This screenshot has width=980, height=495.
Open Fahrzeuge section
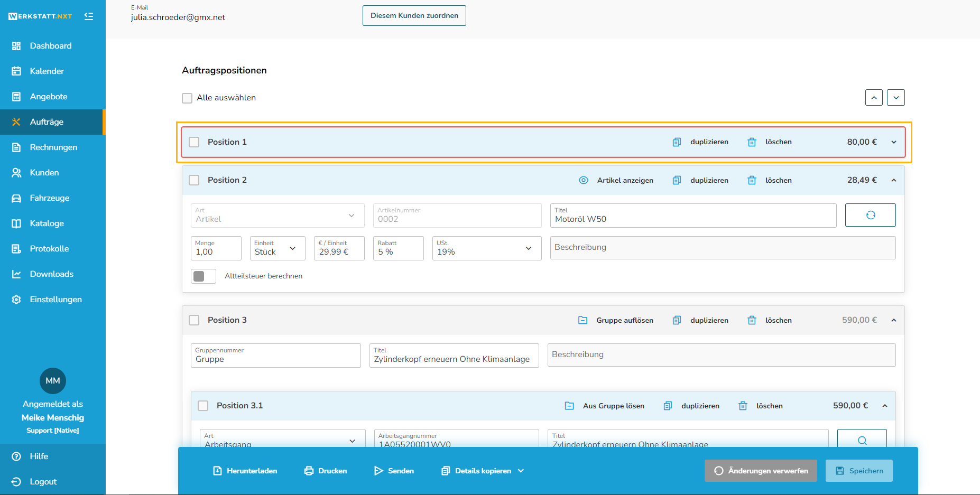[49, 198]
